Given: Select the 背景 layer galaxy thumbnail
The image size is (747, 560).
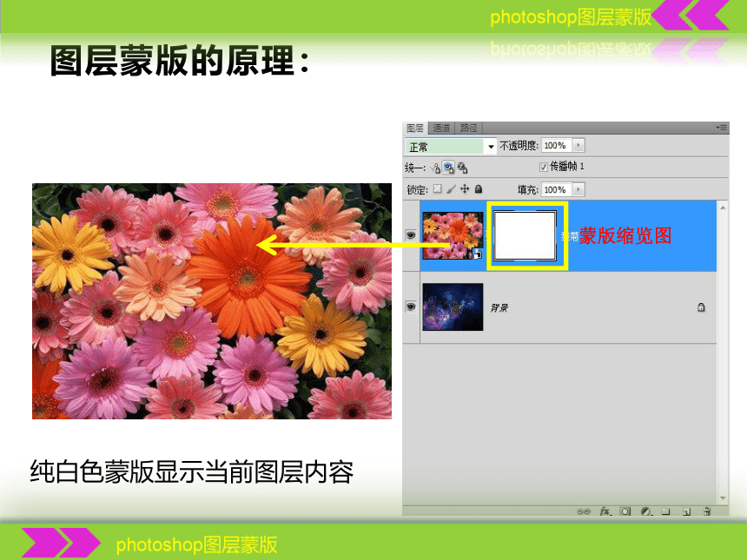Looking at the screenshot, I should click(x=453, y=306).
